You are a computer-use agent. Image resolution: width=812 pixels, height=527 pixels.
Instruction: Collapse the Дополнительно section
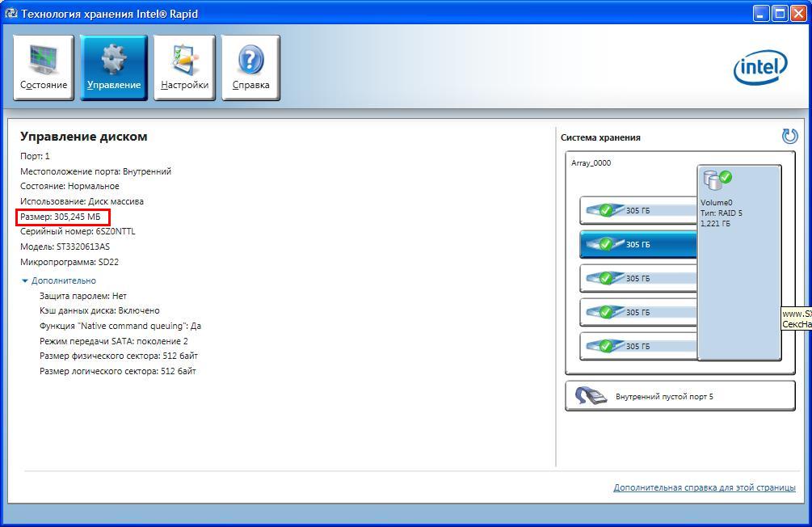click(x=58, y=280)
